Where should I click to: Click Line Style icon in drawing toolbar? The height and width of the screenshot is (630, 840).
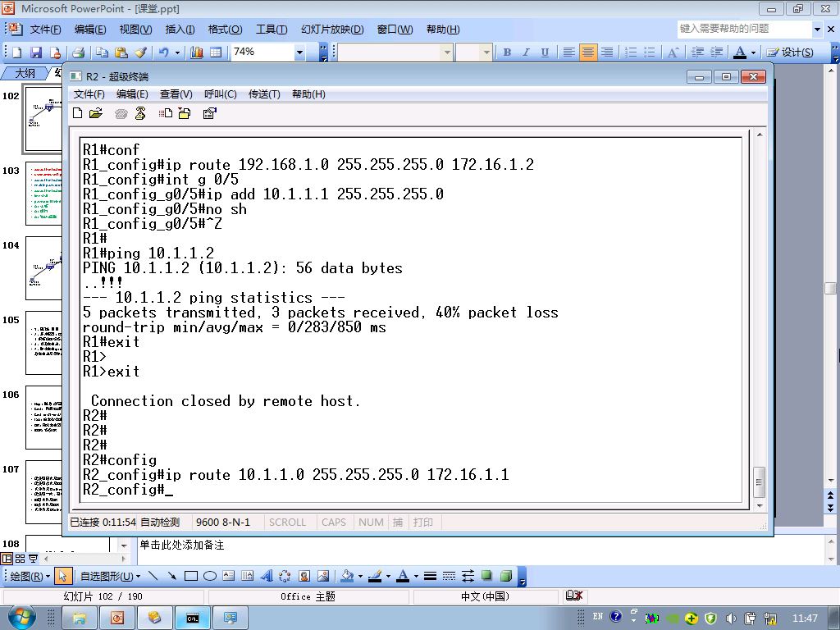coord(430,576)
